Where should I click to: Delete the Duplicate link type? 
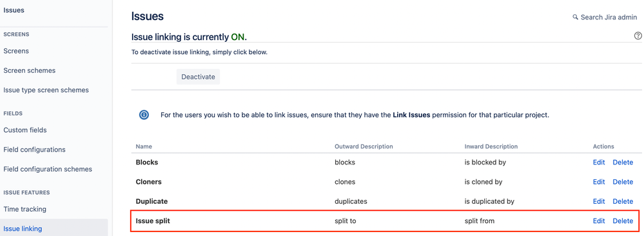click(623, 201)
